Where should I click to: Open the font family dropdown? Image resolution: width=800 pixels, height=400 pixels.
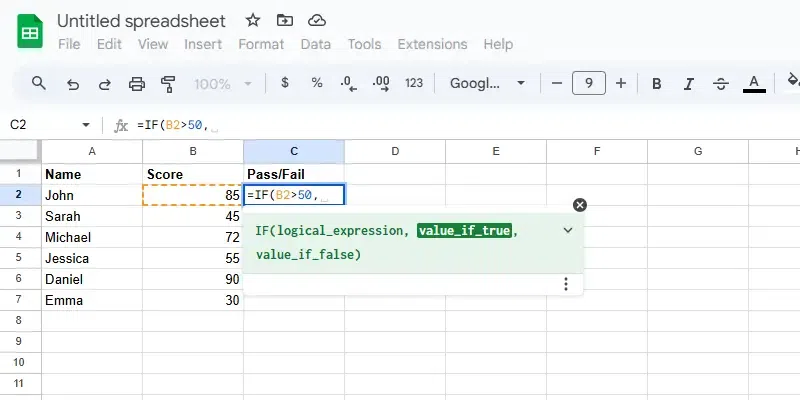(x=487, y=83)
